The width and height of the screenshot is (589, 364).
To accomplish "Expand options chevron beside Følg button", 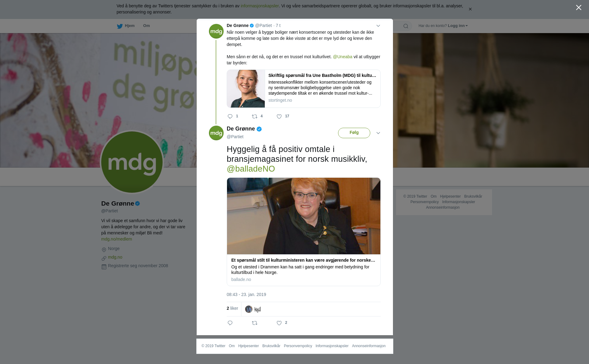I will pyautogui.click(x=378, y=133).
